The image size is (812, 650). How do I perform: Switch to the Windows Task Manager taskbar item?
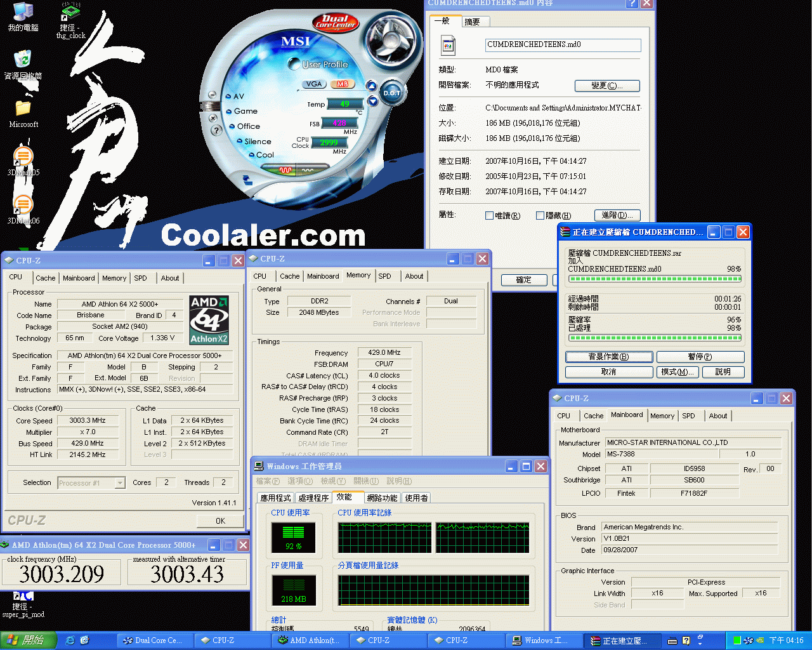tap(545, 640)
